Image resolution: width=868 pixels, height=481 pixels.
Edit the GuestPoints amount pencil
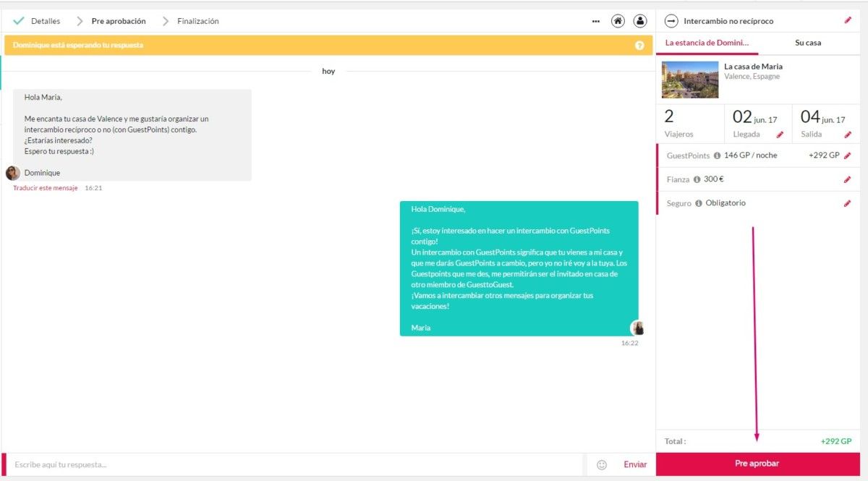pos(848,156)
